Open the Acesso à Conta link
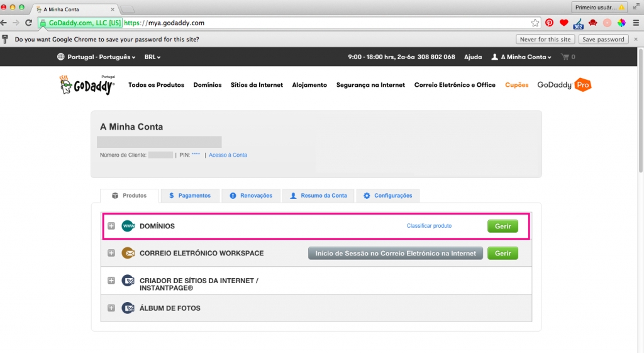The width and height of the screenshot is (644, 353). tap(228, 155)
